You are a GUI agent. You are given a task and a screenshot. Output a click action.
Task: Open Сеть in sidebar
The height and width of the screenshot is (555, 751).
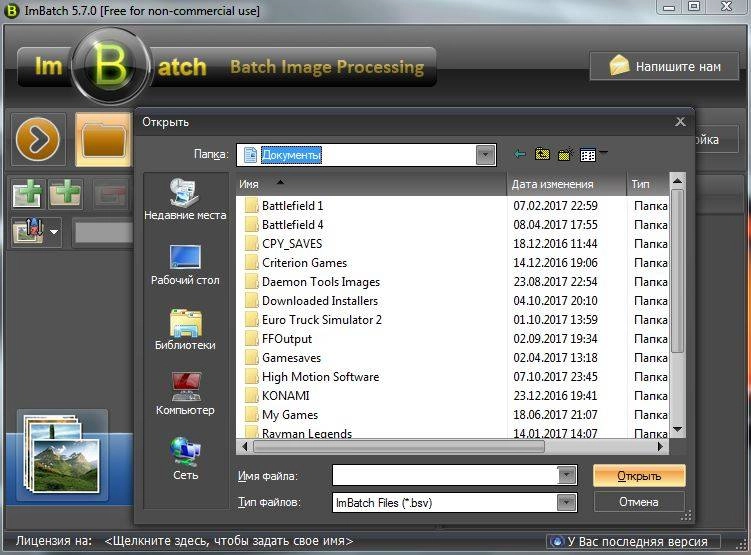click(185, 459)
